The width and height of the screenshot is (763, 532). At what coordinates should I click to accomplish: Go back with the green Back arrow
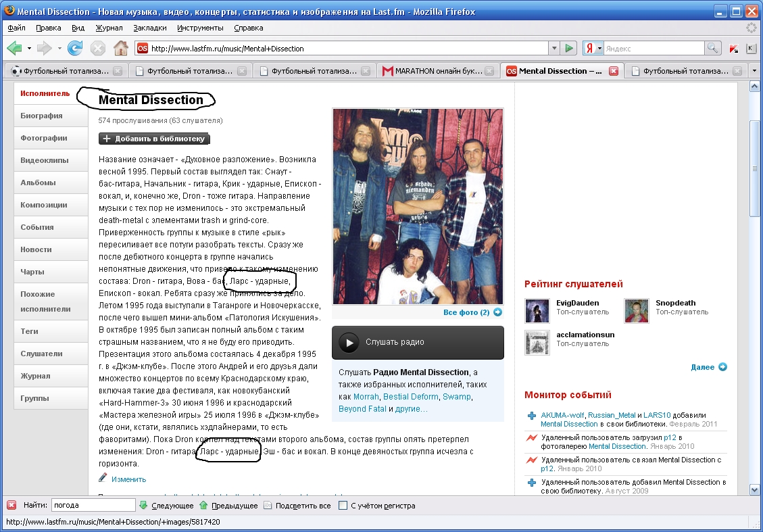click(15, 48)
